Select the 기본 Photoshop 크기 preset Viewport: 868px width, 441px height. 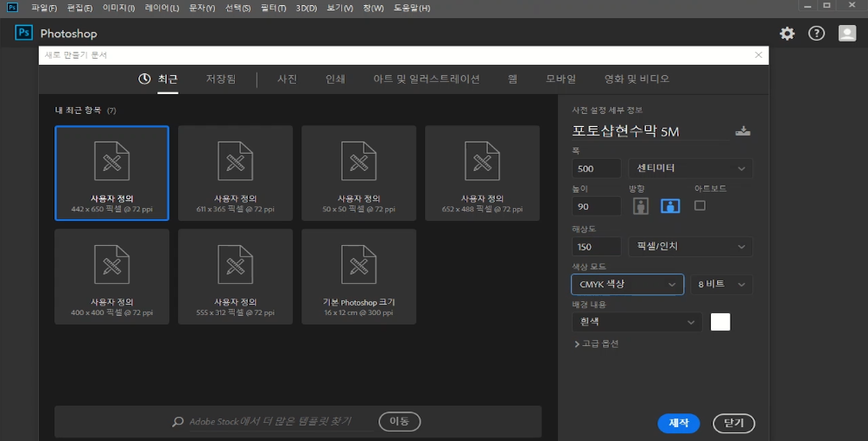[x=358, y=277]
